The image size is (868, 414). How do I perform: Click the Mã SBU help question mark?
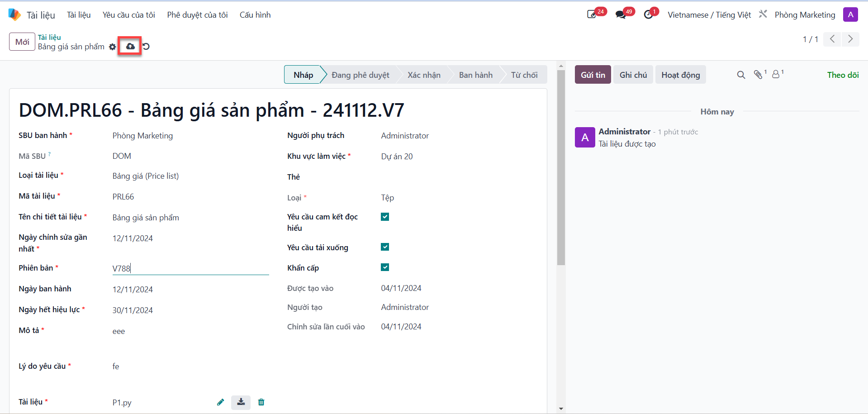pyautogui.click(x=49, y=154)
